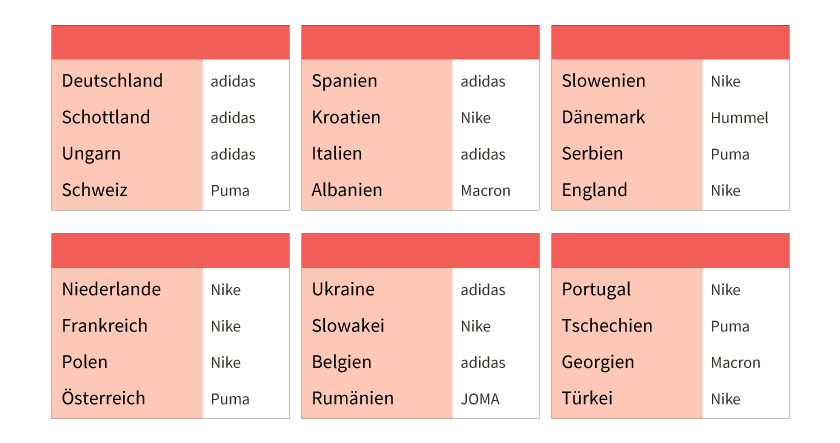Image resolution: width=840 pixels, height=443 pixels.
Task: Select Macron next to Albanien
Action: point(485,191)
